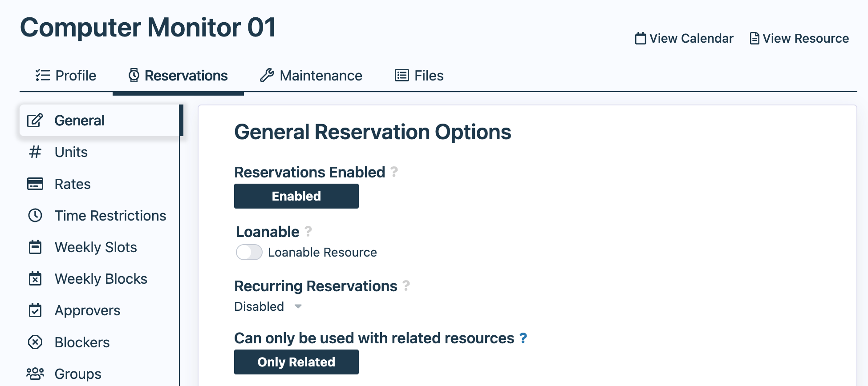Toggle the Loanable Resource switch
Image resolution: width=868 pixels, height=386 pixels.
point(249,252)
